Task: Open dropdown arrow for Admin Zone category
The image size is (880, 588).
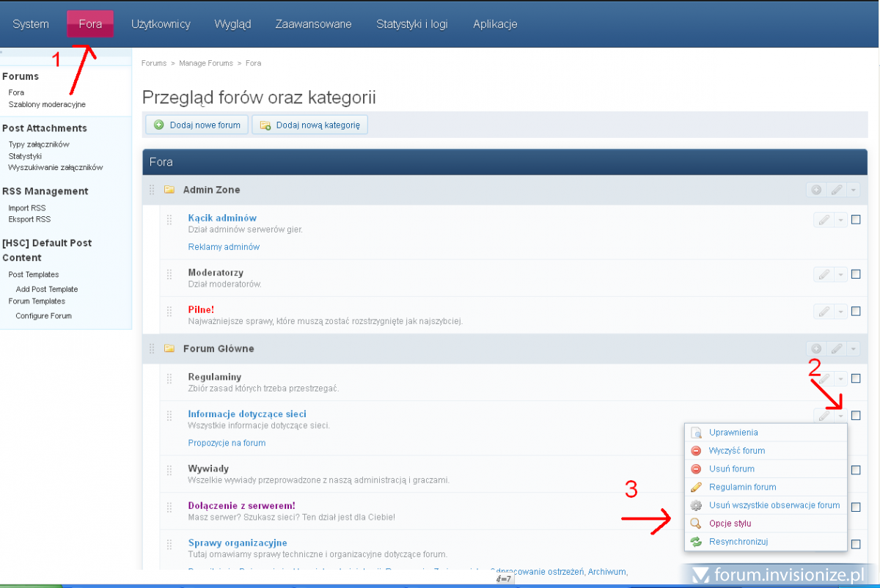Action: tap(853, 190)
